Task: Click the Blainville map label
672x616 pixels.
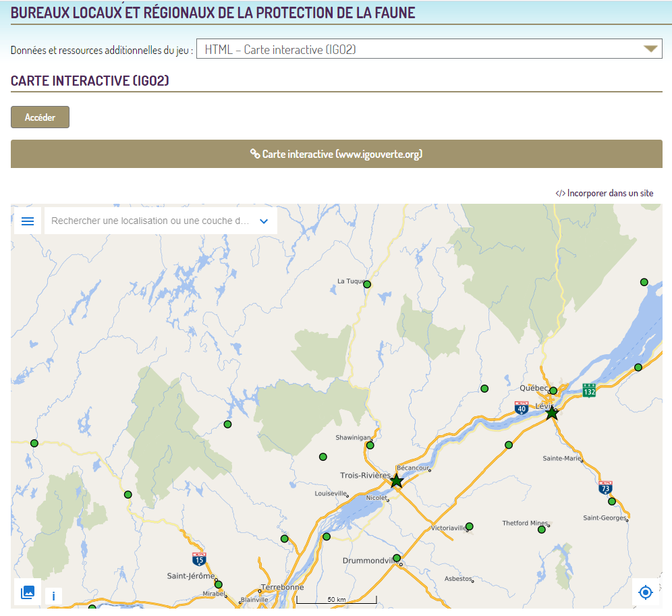Action: point(254,600)
